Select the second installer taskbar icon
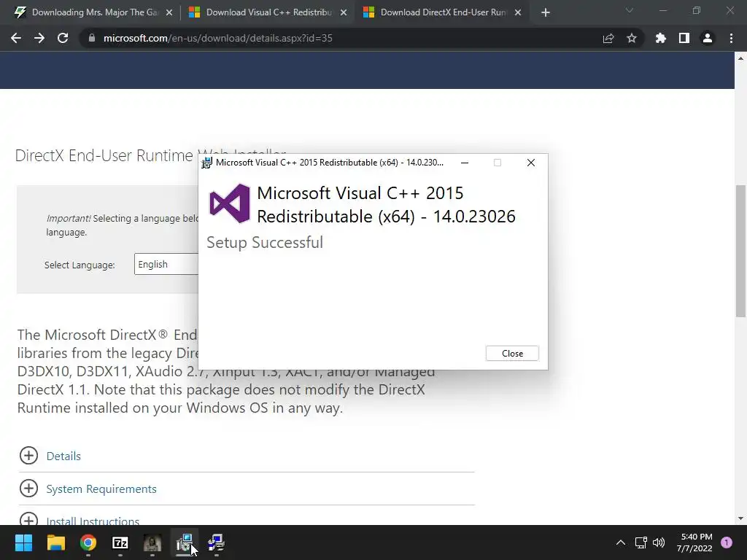Screen dimensions: 747x560 click(x=216, y=542)
